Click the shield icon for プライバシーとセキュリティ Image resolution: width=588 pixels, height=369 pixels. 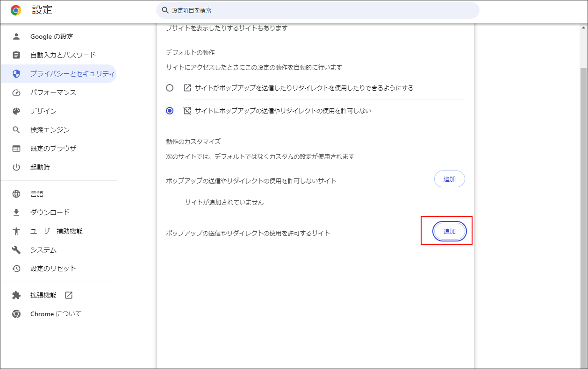16,74
